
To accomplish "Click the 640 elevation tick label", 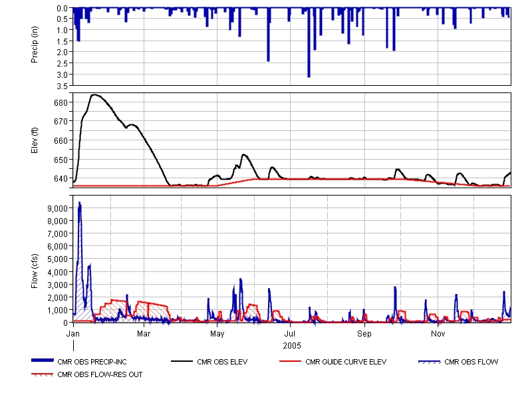I will (x=61, y=178).
